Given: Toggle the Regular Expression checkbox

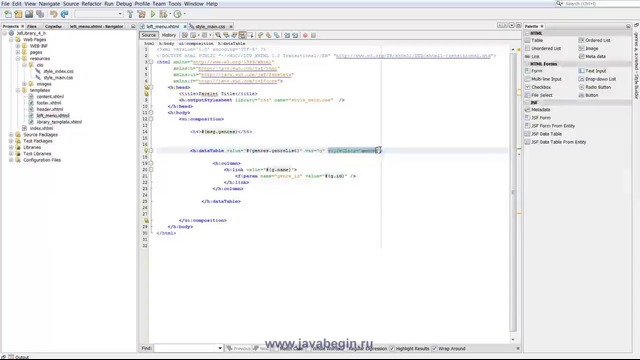Looking at the screenshot, I should 345,349.
